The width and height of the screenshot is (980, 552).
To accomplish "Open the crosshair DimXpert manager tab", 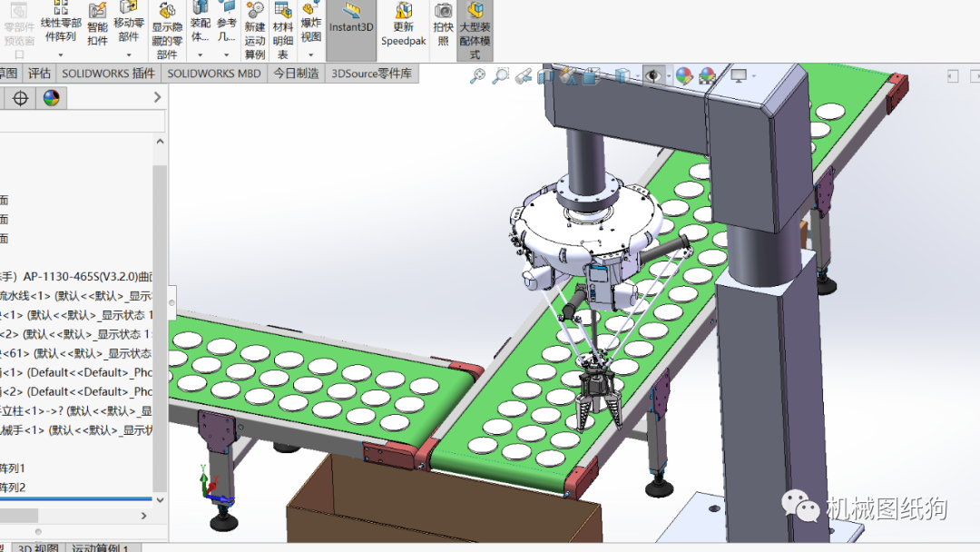I will [x=20, y=98].
